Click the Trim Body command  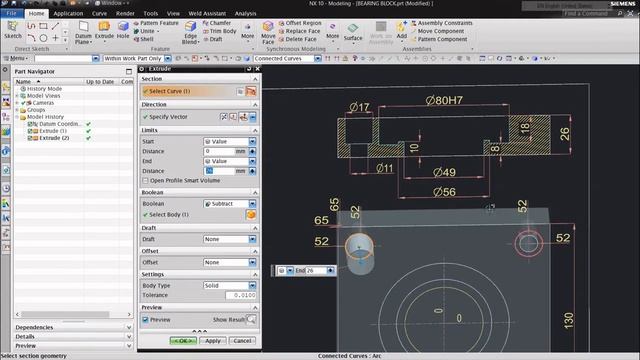220,31
